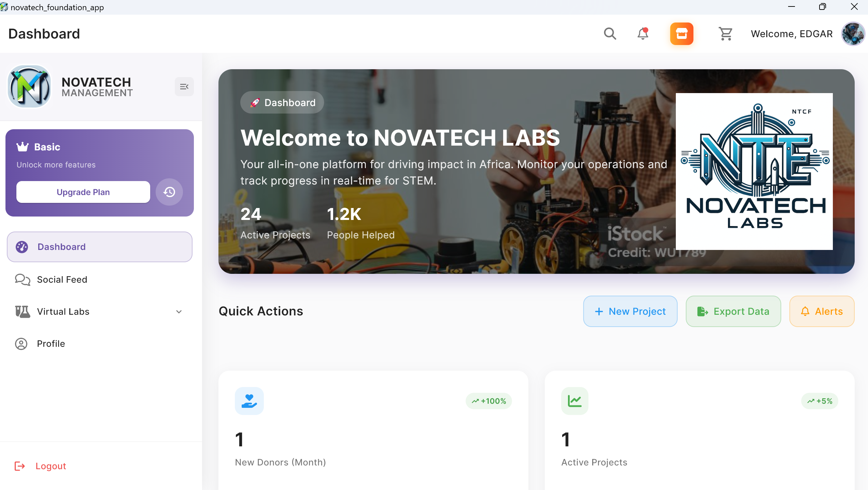The height and width of the screenshot is (490, 868).
Task: Open the global search icon
Action: pyautogui.click(x=610, y=33)
